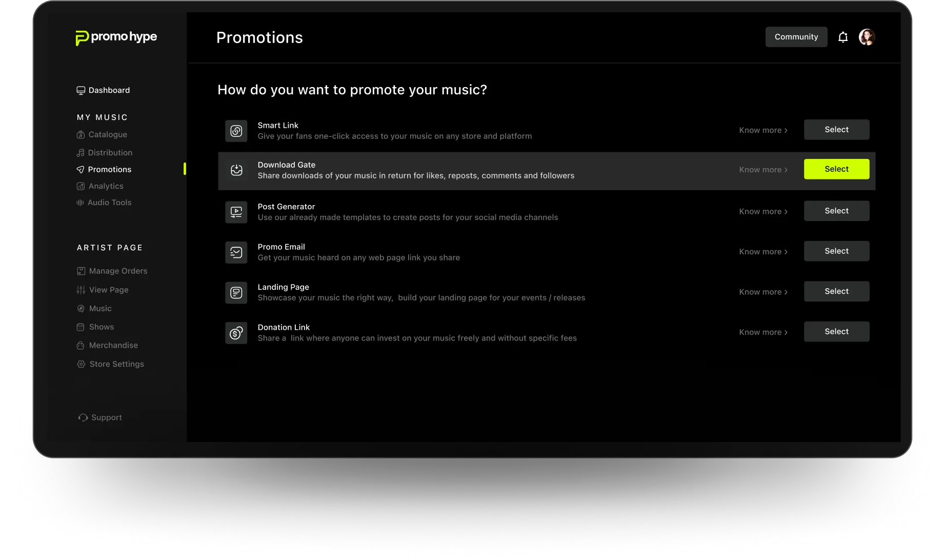
Task: Select the Promo Email option
Action: [x=836, y=251]
